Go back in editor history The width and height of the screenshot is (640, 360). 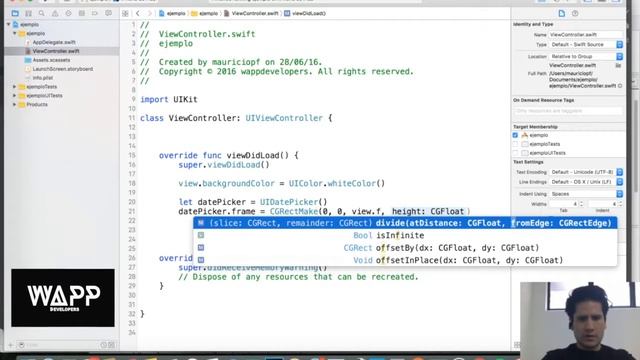point(138,13)
